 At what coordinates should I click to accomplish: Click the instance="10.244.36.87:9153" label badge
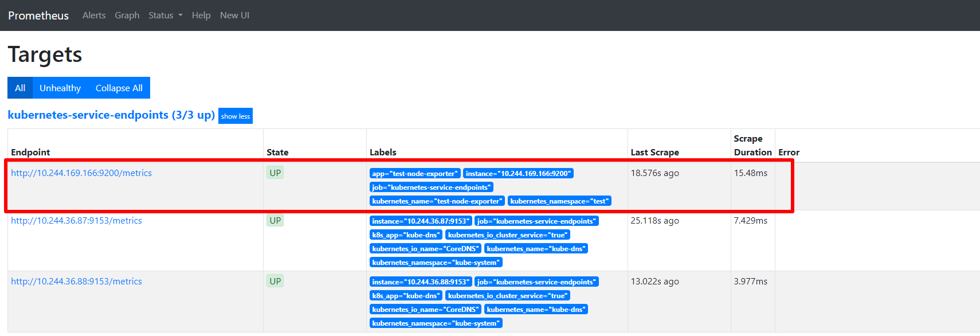click(x=421, y=221)
